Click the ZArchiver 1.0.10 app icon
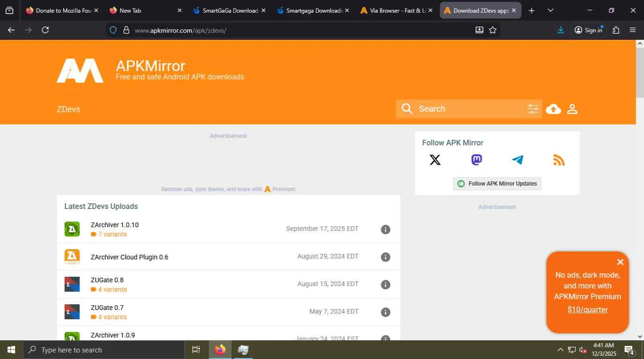This screenshot has height=359, width=644. [x=72, y=229]
